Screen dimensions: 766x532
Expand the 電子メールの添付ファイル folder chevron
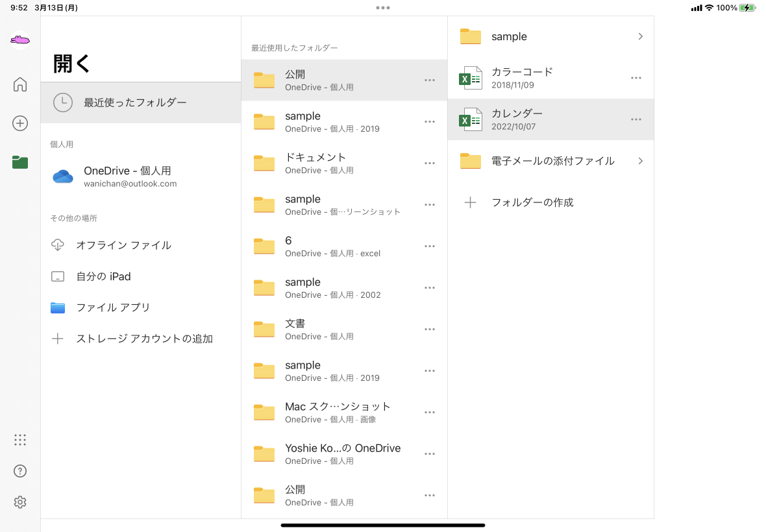(640, 161)
